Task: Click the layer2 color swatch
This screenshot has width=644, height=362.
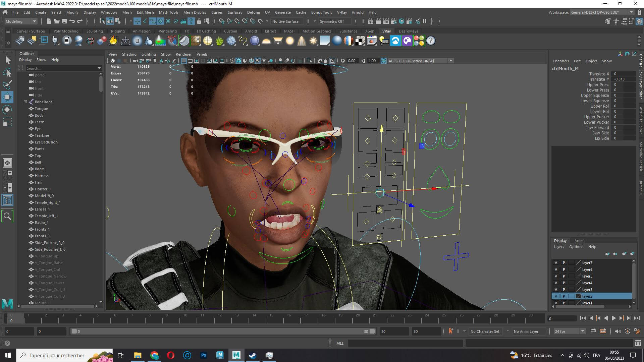Action: pyautogui.click(x=578, y=296)
